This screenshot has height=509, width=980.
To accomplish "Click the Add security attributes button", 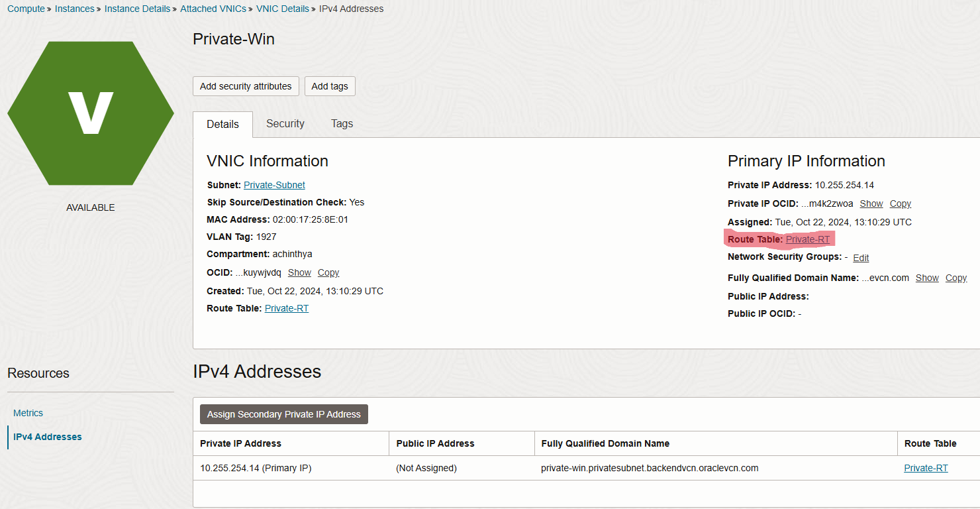I will (x=246, y=86).
